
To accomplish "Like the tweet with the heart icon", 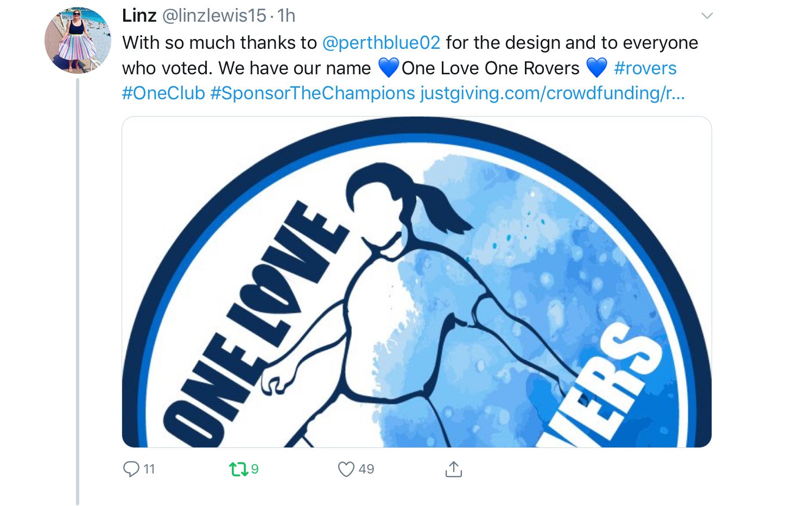I will click(x=346, y=469).
